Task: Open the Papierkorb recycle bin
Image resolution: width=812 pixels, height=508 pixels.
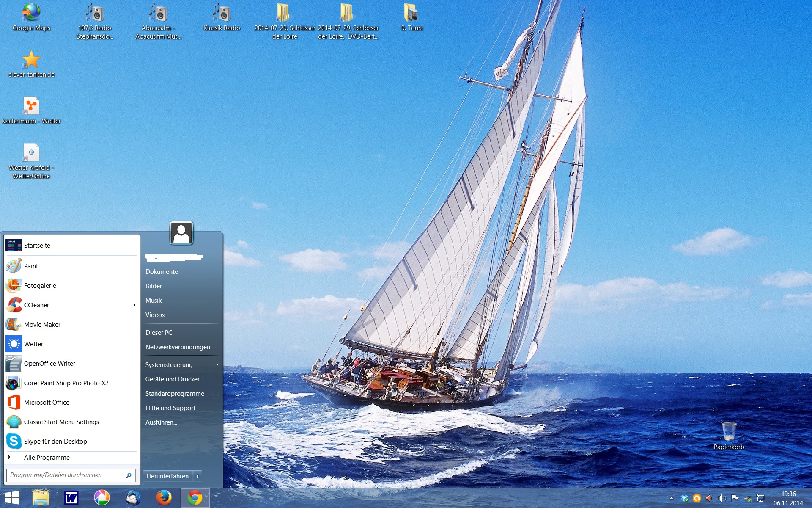Action: [x=729, y=433]
